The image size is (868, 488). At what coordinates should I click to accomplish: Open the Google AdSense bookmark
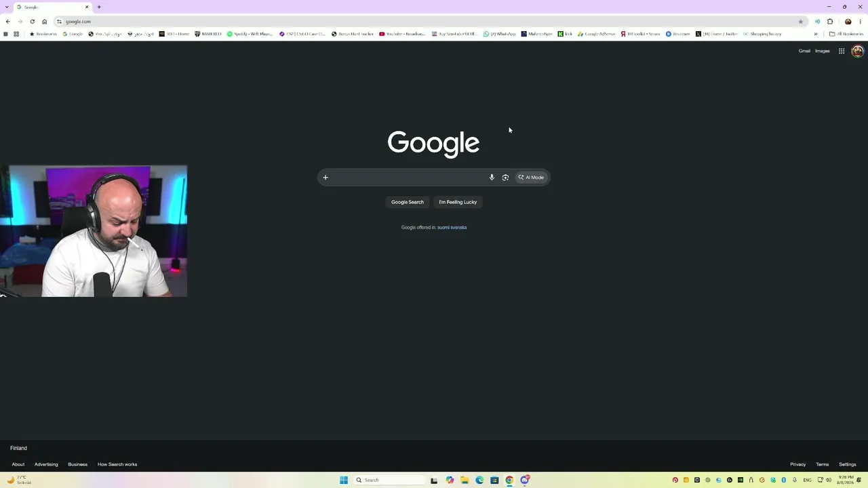tap(597, 34)
